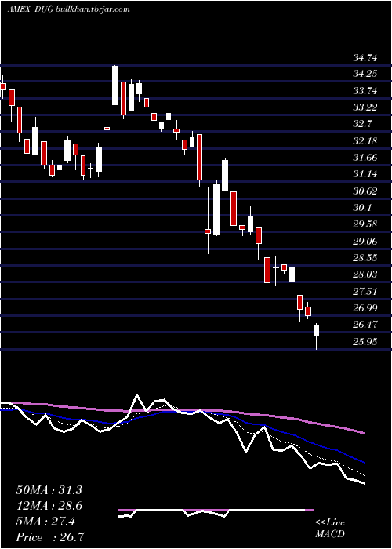The width and height of the screenshot is (392, 549).
Task: Click the 33.74 price axis label
Action: point(365,91)
